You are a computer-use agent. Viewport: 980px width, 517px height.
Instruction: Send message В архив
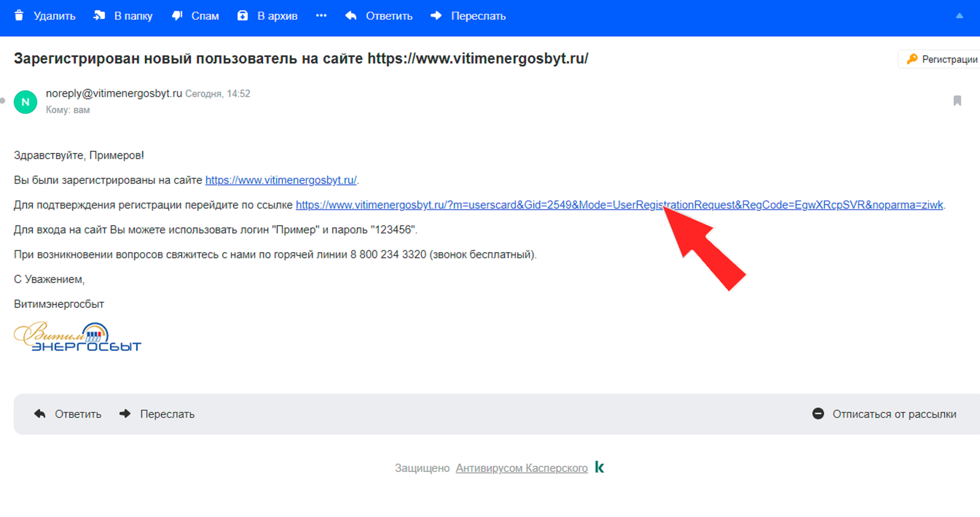coord(277,16)
